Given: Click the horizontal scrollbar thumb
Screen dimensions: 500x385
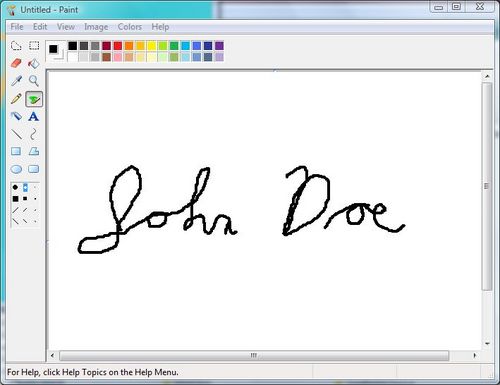Looking at the screenshot, I should coord(254,355).
